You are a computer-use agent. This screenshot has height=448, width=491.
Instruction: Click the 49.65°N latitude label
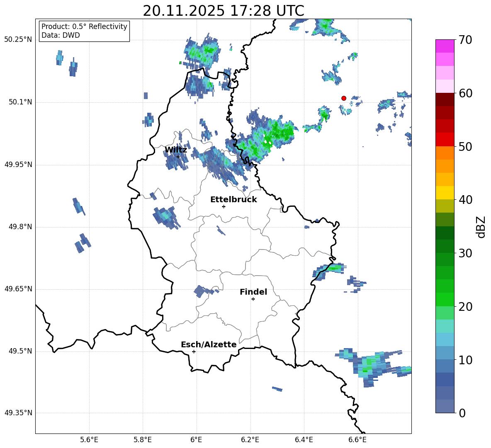click(x=18, y=289)
